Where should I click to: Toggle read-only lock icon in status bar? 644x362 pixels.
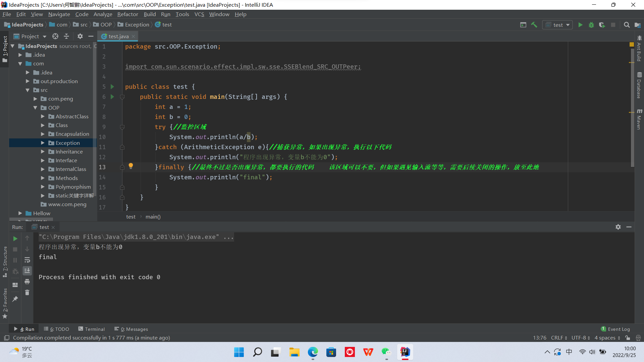[x=628, y=338]
